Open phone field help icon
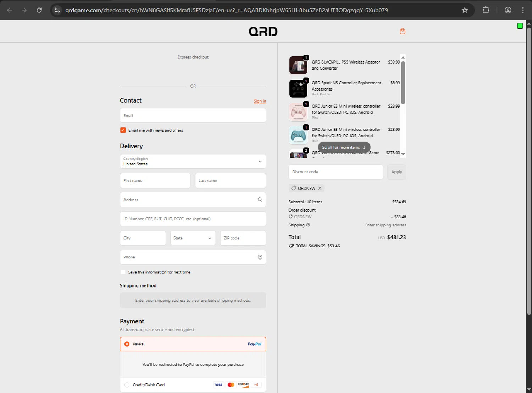 coord(260,257)
